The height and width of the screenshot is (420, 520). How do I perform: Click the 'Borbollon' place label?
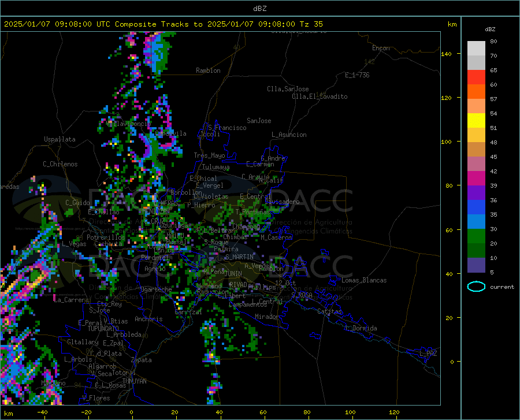(187, 192)
